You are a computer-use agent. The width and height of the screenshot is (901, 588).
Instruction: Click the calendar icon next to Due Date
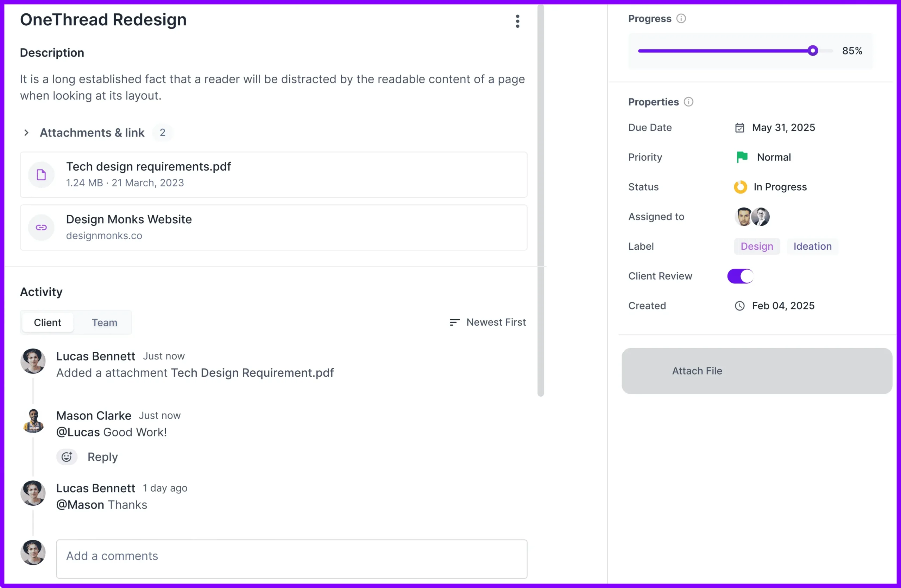[x=740, y=128]
